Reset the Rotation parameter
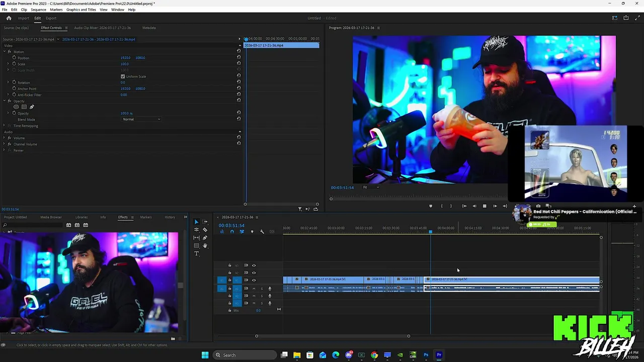The height and width of the screenshot is (362, 644). (238, 82)
